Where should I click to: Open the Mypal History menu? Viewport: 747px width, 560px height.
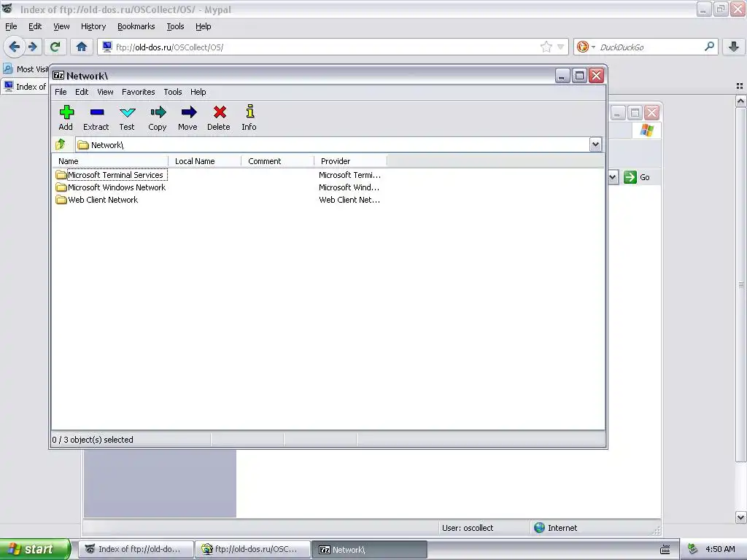point(93,26)
